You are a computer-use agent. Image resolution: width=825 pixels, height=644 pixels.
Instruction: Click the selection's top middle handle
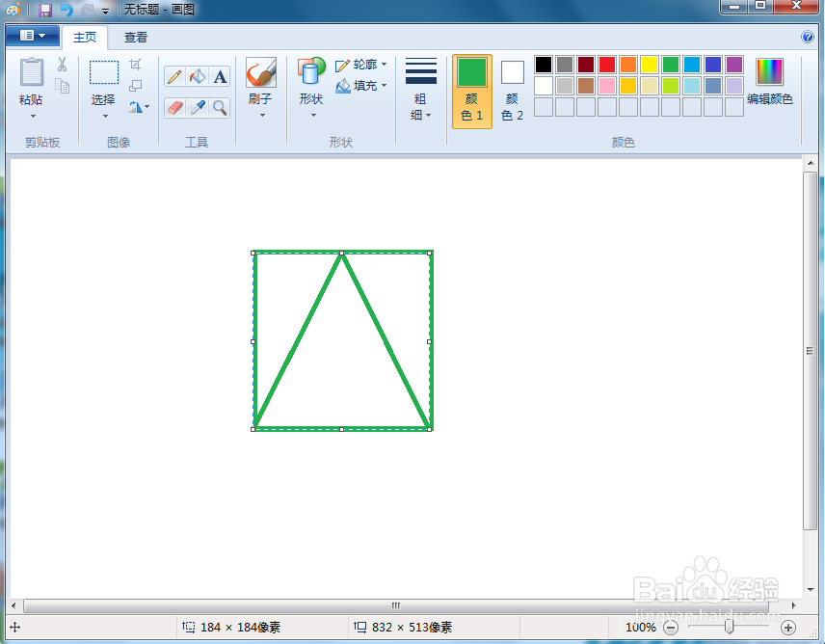point(341,254)
